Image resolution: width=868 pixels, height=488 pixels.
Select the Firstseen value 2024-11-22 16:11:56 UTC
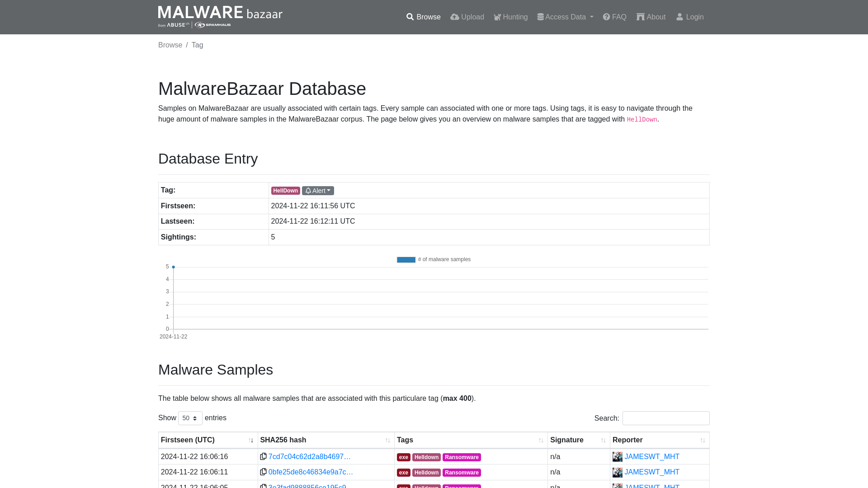pos(313,206)
